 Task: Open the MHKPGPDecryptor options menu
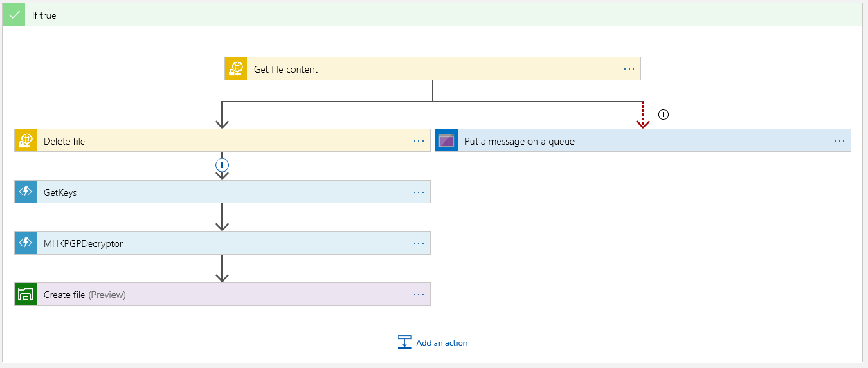[x=418, y=243]
